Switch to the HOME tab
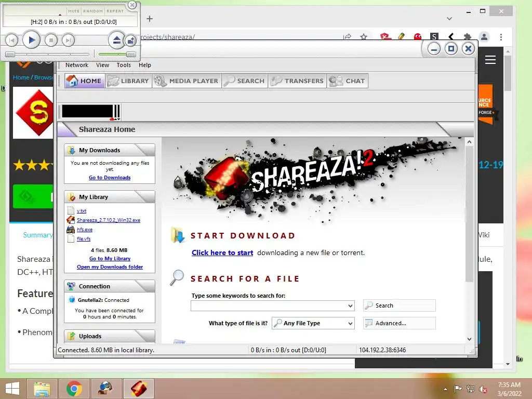This screenshot has width=532, height=399. tap(84, 81)
